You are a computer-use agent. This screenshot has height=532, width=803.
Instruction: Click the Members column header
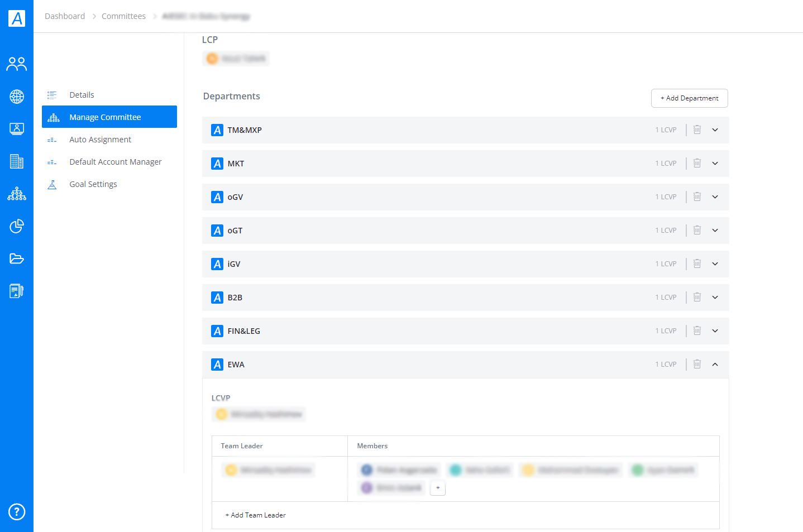tap(372, 446)
